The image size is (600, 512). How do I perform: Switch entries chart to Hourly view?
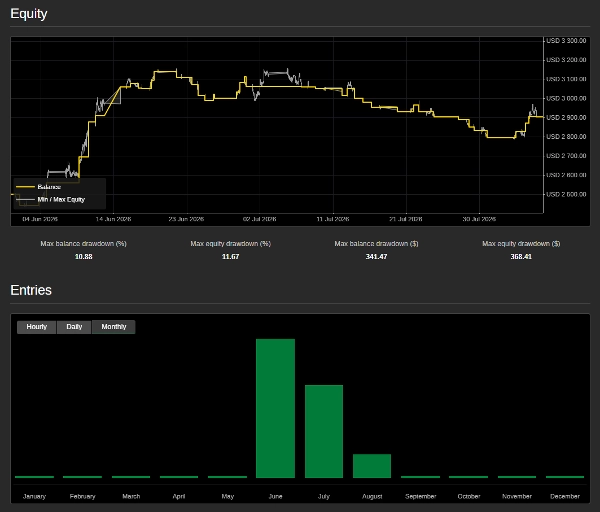[37, 327]
